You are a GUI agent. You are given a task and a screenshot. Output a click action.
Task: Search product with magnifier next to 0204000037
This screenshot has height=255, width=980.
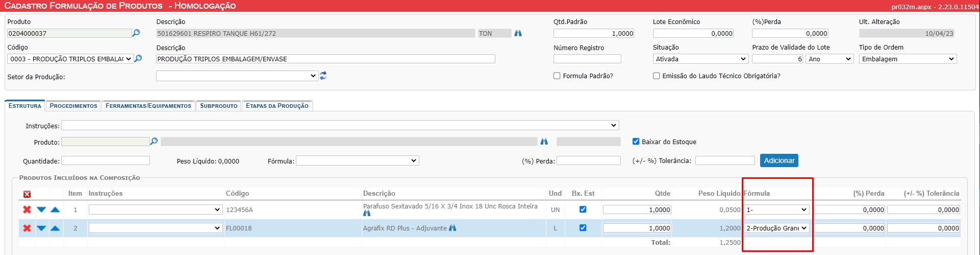136,33
